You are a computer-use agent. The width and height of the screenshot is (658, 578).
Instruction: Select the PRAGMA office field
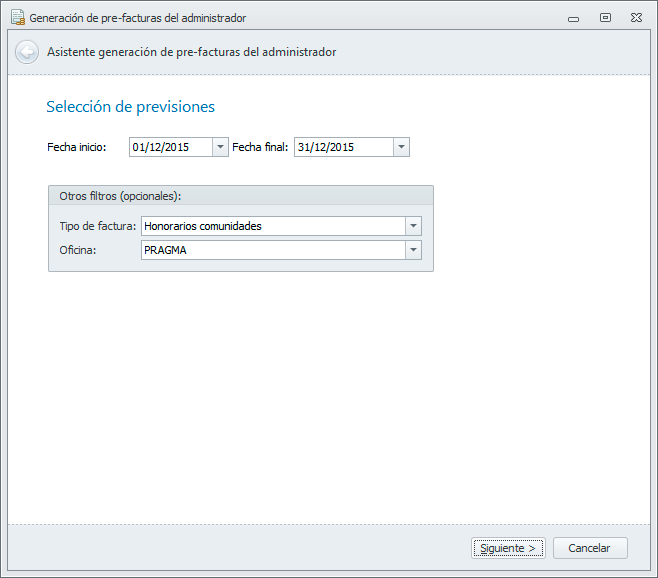[273, 250]
